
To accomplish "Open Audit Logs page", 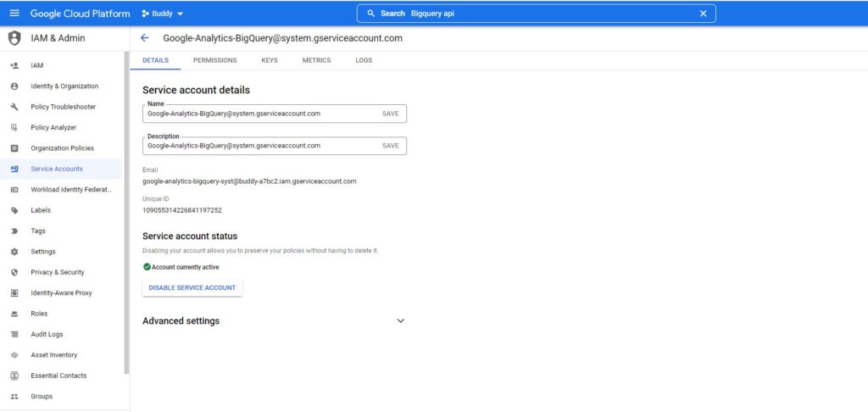I will [x=47, y=335].
